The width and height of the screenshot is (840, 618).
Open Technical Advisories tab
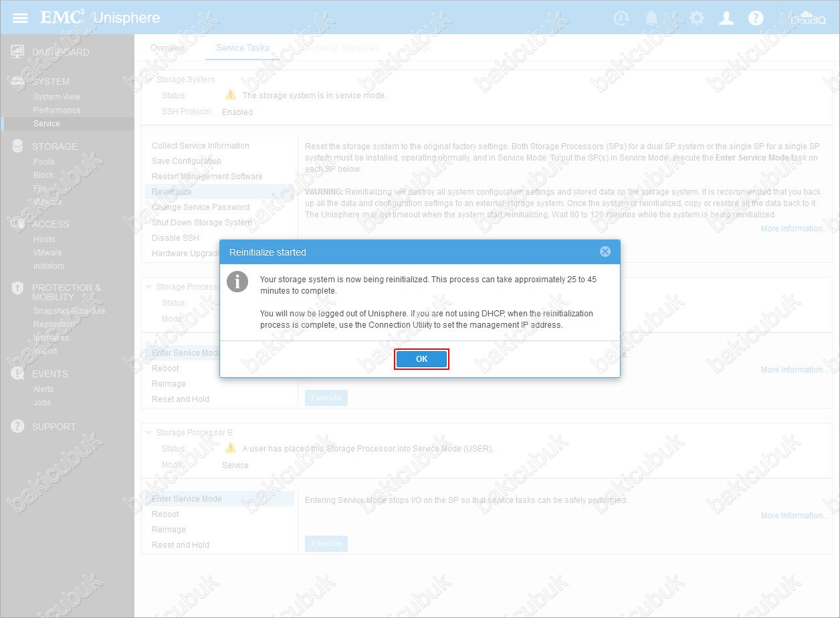340,48
